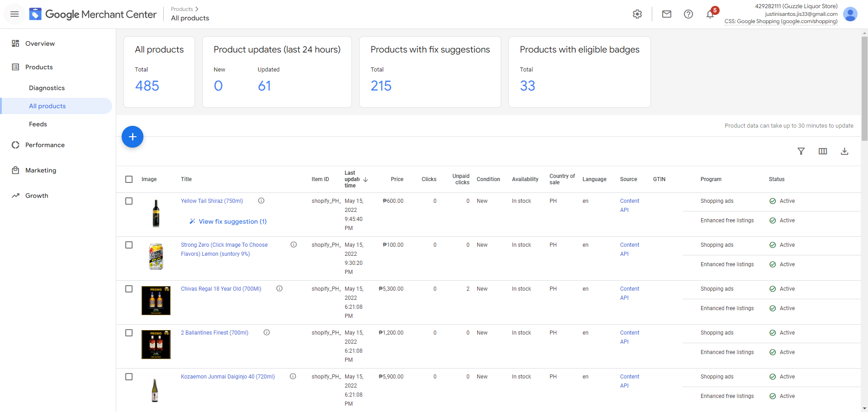Open the 2 Ballantines Finest (700ml) link
This screenshot has height=412, width=868.
coord(214,333)
